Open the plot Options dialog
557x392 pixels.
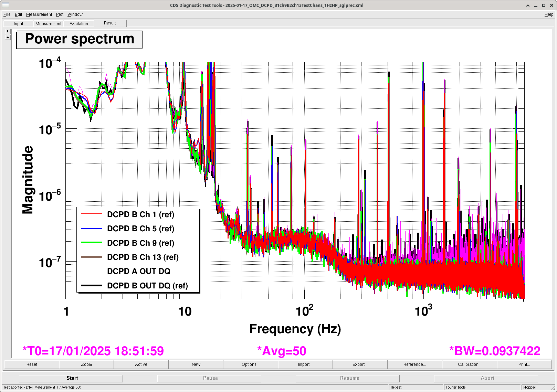(251, 364)
